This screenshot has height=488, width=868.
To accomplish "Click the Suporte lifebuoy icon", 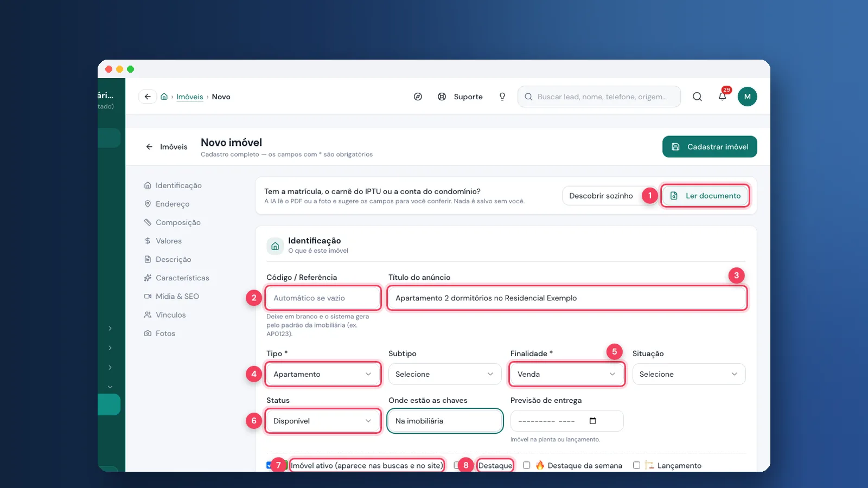I will pyautogui.click(x=442, y=97).
